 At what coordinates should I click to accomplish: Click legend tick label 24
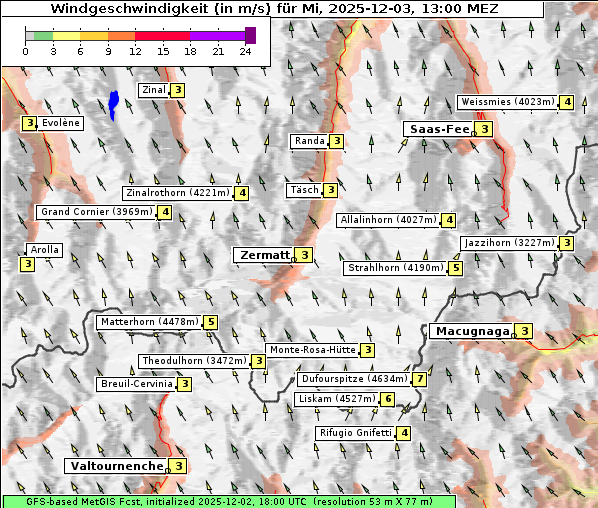click(x=245, y=51)
